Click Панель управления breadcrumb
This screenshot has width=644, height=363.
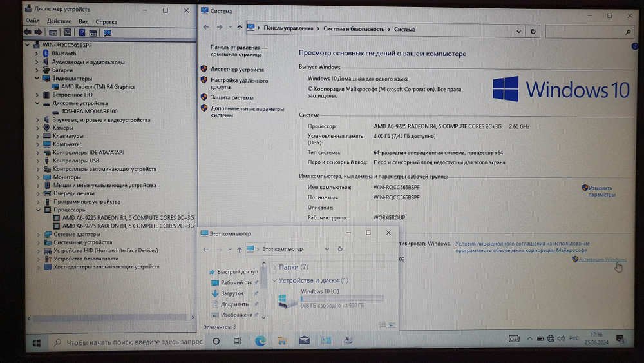click(x=289, y=28)
